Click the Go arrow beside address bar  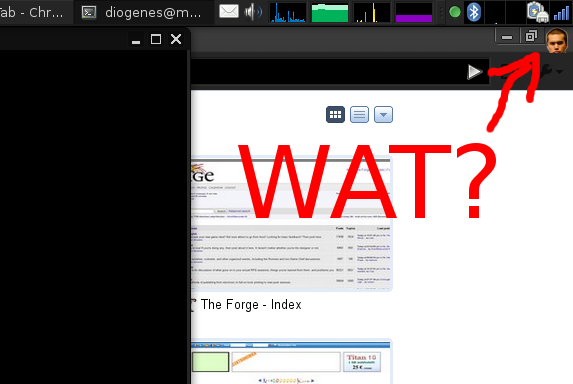pos(474,72)
